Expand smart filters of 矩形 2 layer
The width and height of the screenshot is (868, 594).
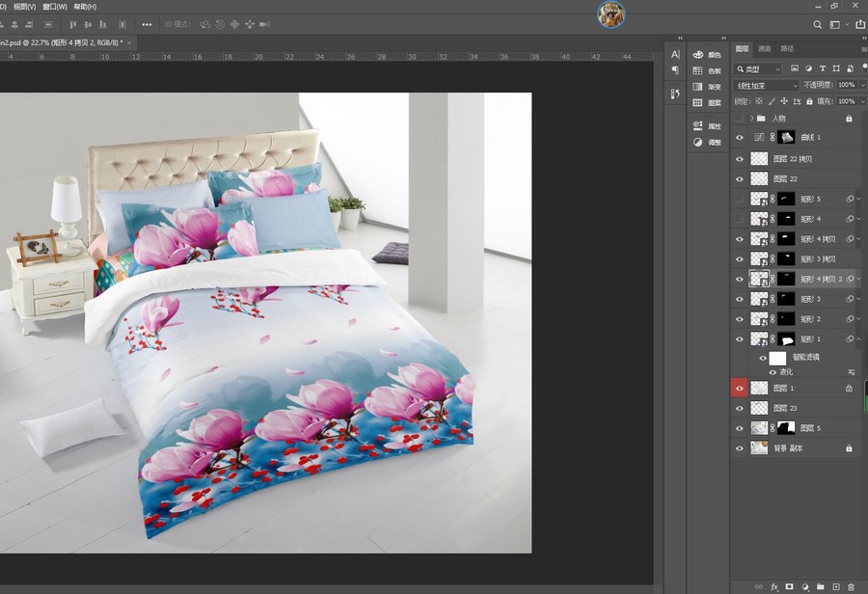point(858,319)
